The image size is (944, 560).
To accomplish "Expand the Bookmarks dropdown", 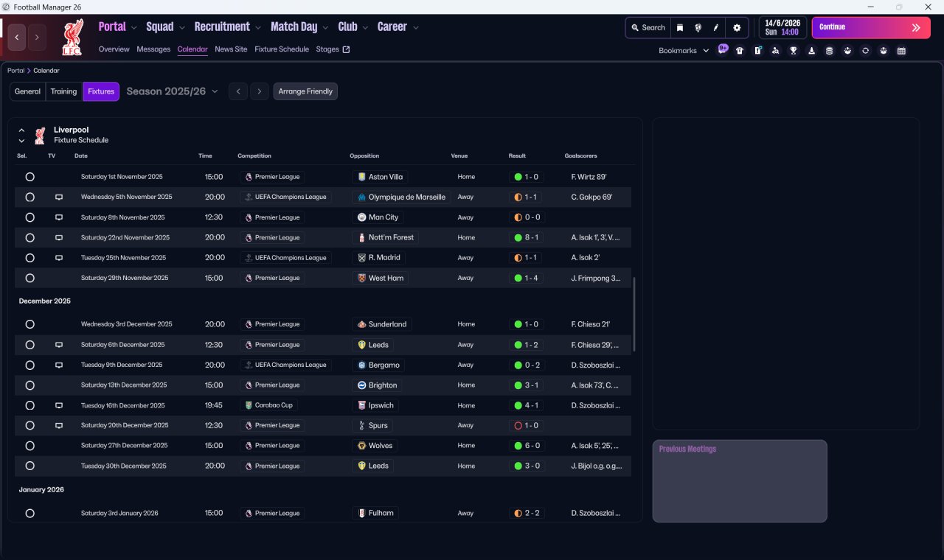I will coord(684,51).
